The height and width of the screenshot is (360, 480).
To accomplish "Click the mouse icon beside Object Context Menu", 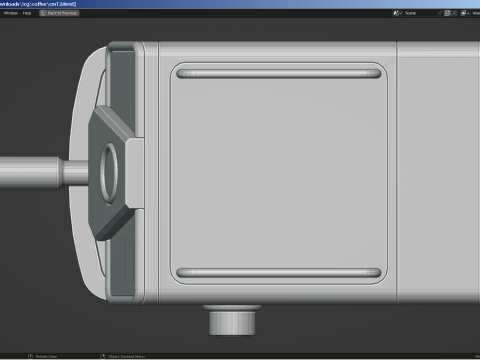I will (x=103, y=357).
